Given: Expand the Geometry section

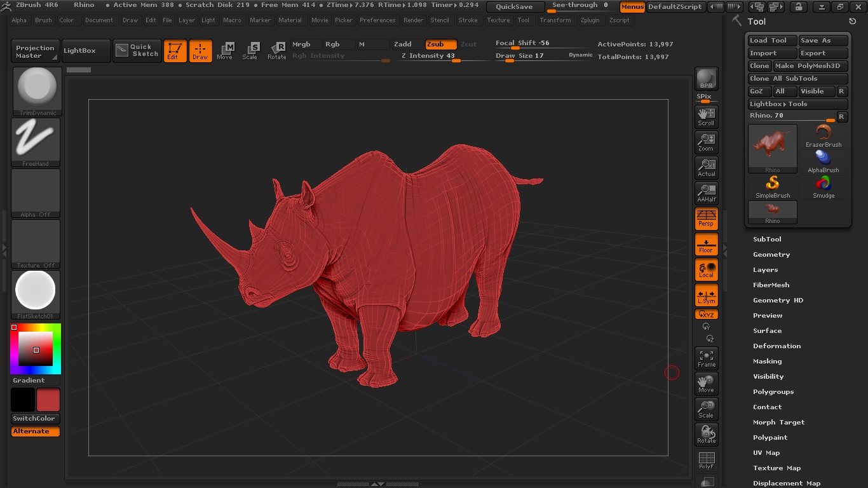Looking at the screenshot, I should pyautogui.click(x=771, y=255).
